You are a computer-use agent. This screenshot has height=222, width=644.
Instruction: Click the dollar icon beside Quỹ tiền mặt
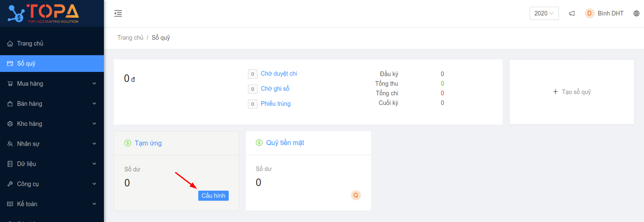pyautogui.click(x=259, y=143)
